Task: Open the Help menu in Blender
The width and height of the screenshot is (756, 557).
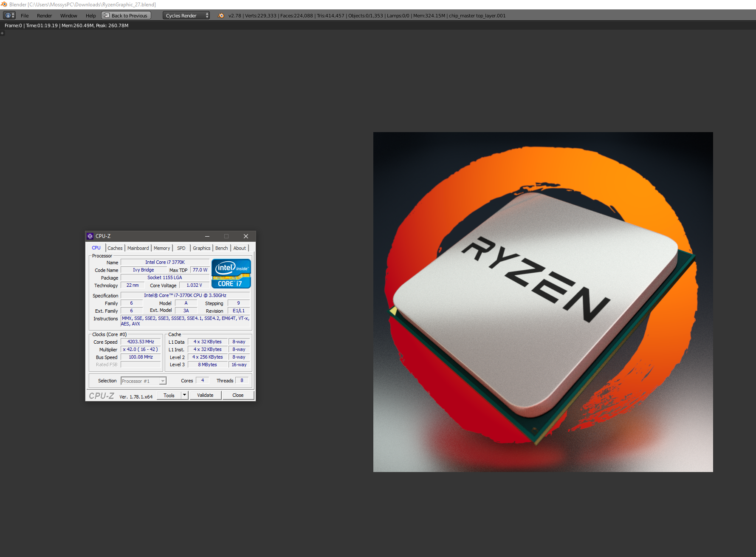Action: coord(90,16)
